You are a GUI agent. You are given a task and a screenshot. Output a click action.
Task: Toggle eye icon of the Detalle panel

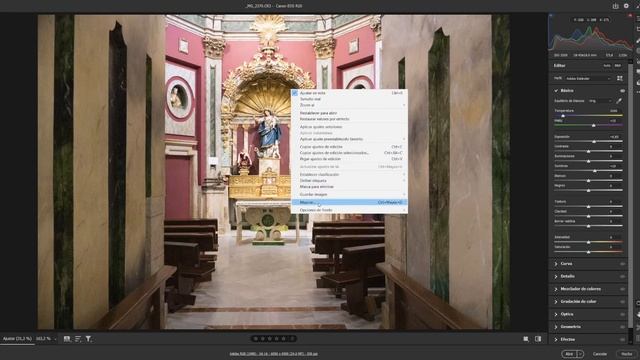622,276
